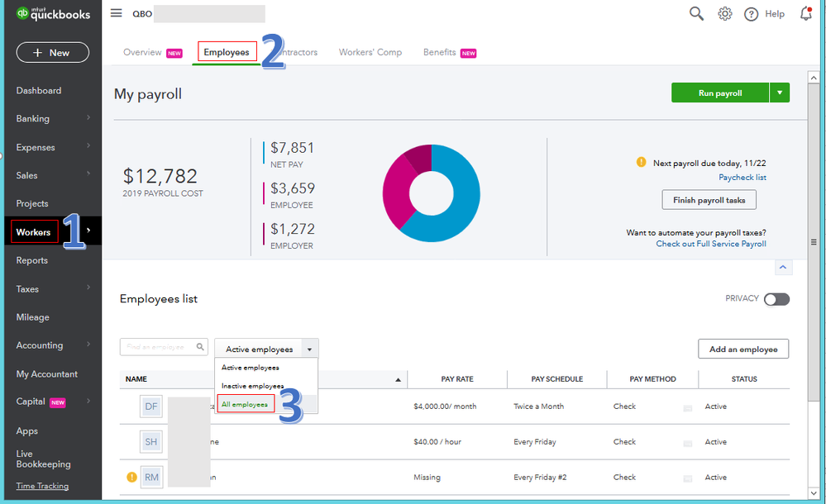Sort by the STATUS column header
The height and width of the screenshot is (504, 826).
pyautogui.click(x=744, y=379)
